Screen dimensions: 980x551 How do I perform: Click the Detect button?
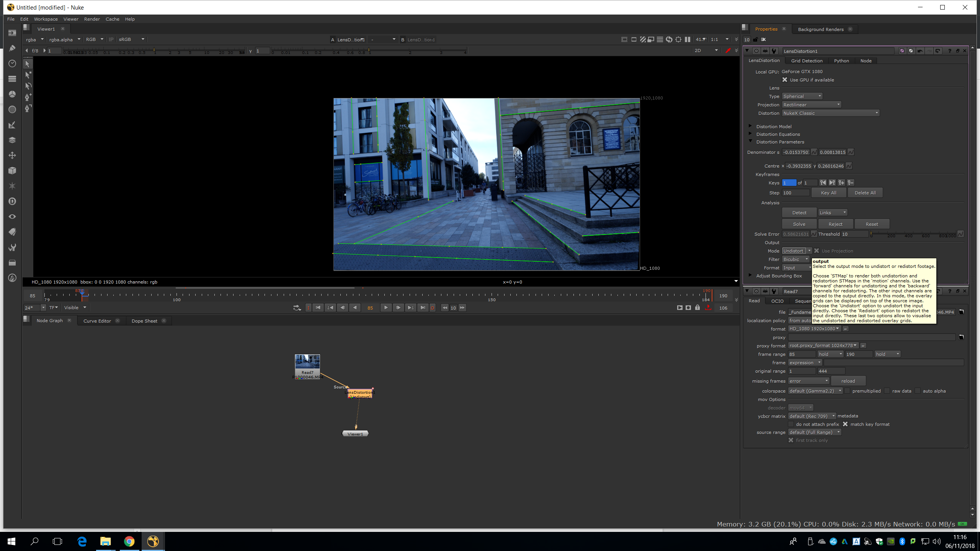(799, 213)
